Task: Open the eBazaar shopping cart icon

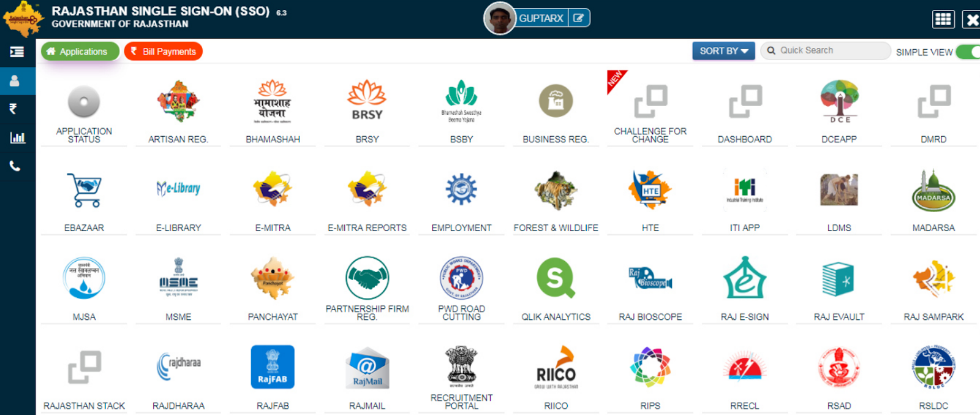Action: [85, 190]
